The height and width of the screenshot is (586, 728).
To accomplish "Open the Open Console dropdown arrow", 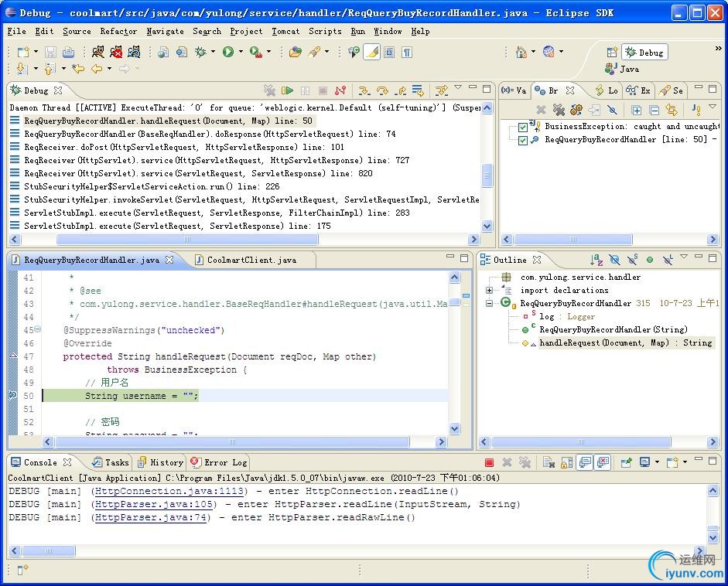I will (x=685, y=462).
